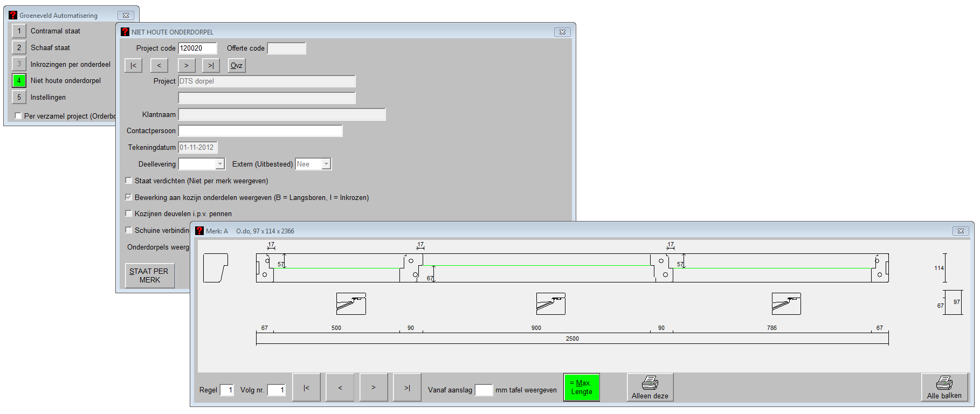The width and height of the screenshot is (980, 414).
Task: Go to first record in project navigation
Action: (133, 65)
